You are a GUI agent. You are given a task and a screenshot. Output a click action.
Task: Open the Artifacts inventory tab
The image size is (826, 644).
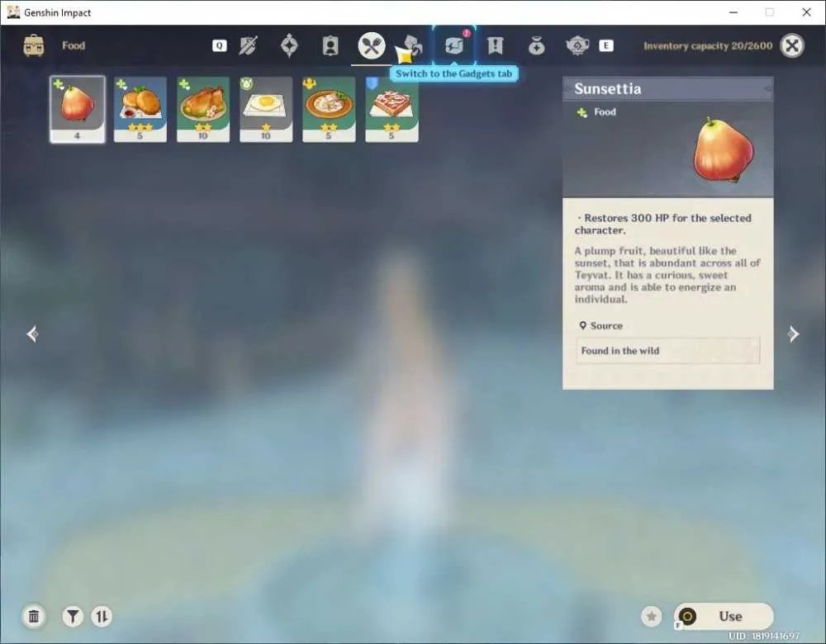pyautogui.click(x=289, y=45)
